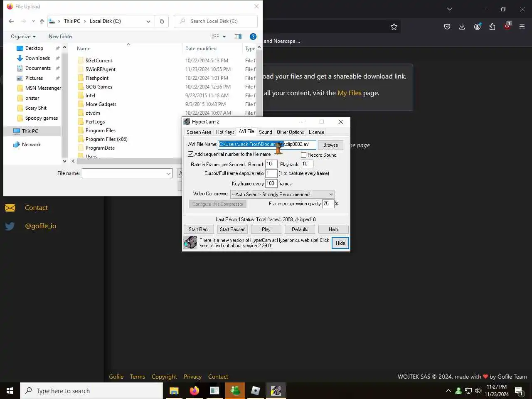The height and width of the screenshot is (399, 532).
Task: Click the HyperCam Help button
Action: pos(333,229)
